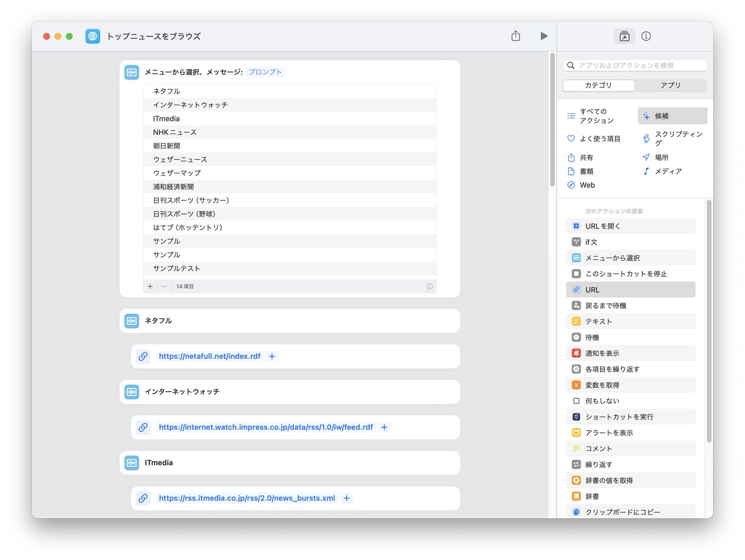Screen dimensions: 745x560
Task: Select 朝日新聞 menu row
Action: click(x=290, y=146)
